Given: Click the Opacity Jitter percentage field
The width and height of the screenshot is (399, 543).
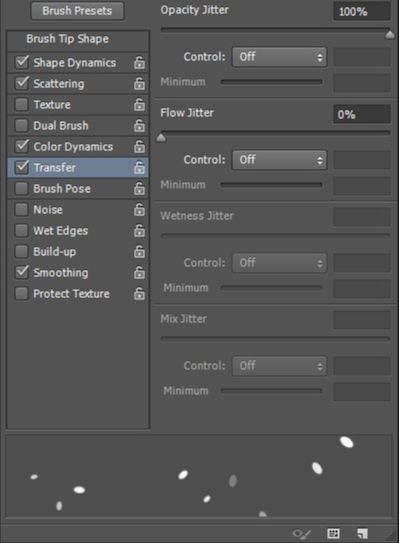Looking at the screenshot, I should [362, 11].
